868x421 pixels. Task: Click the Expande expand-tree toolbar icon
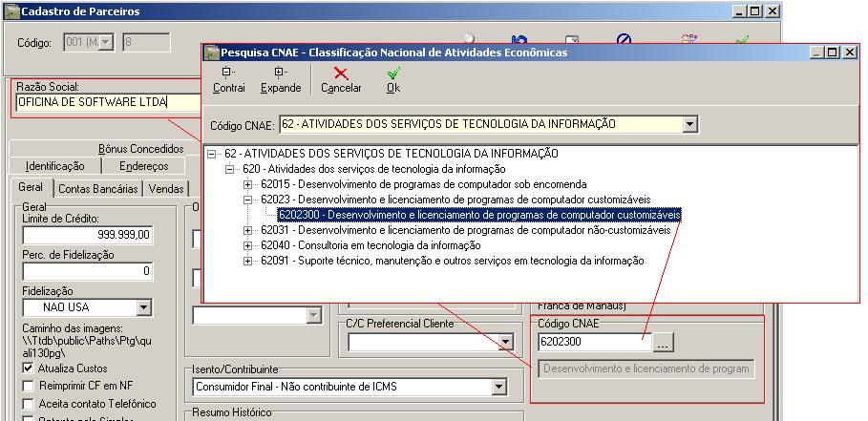[279, 73]
